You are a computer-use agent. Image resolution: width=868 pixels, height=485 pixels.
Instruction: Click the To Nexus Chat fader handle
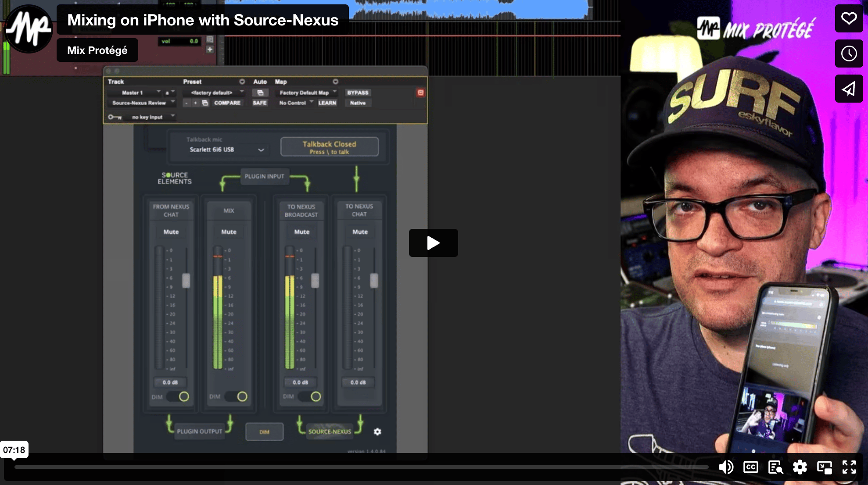click(x=374, y=281)
